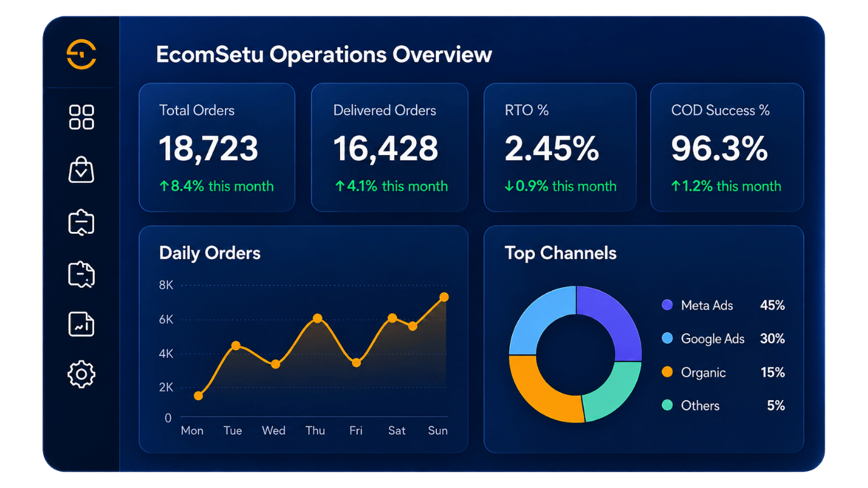The width and height of the screenshot is (868, 488).
Task: Click the 30% value for Google Ads
Action: 773,339
